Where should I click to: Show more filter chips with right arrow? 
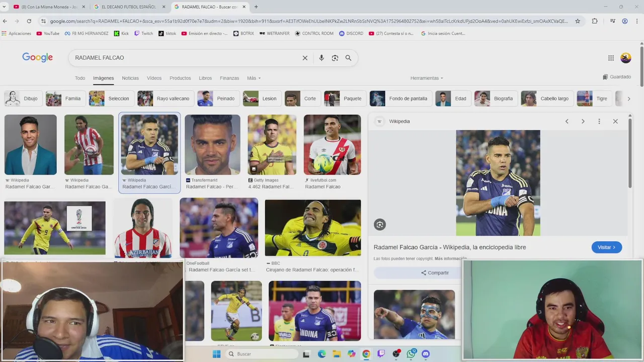(x=628, y=99)
